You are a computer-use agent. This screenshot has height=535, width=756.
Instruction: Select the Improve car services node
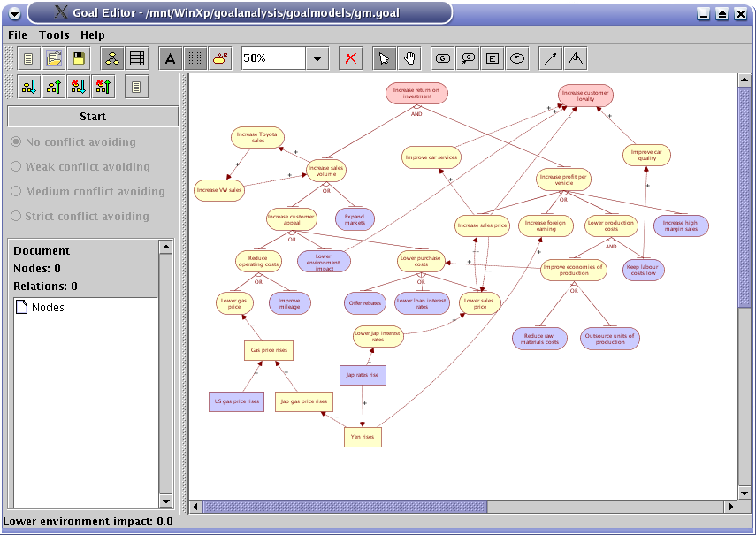pyautogui.click(x=431, y=157)
